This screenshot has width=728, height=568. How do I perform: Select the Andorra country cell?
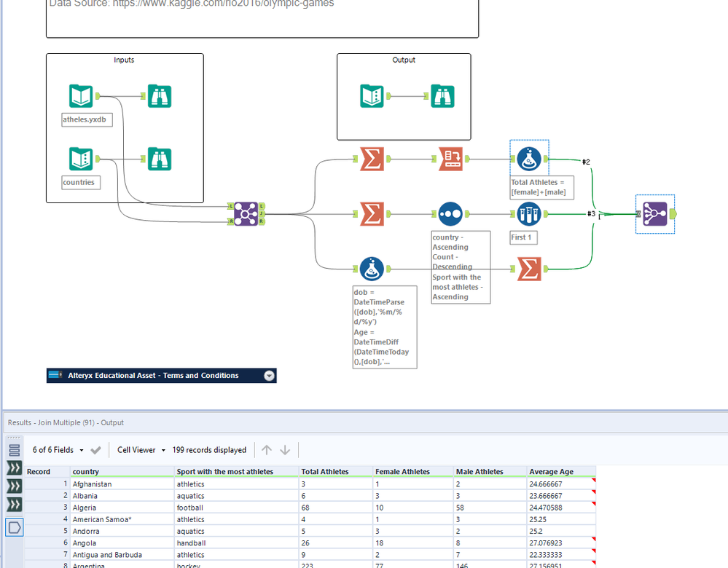pyautogui.click(x=122, y=532)
